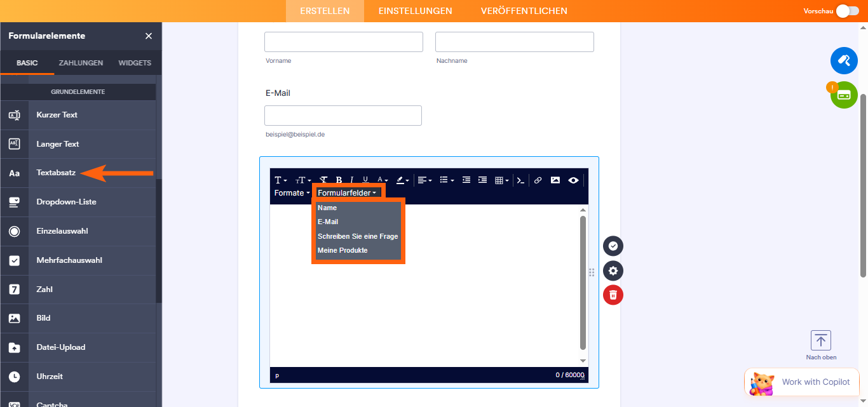Open the blue form designer paint roller
This screenshot has height=407, width=868.
pyautogui.click(x=844, y=60)
